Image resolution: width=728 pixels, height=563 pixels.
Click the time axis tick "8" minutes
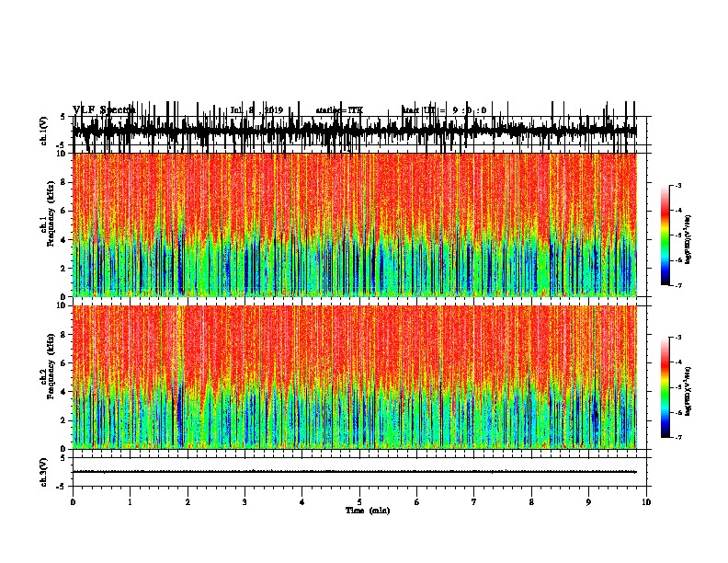[x=531, y=502]
